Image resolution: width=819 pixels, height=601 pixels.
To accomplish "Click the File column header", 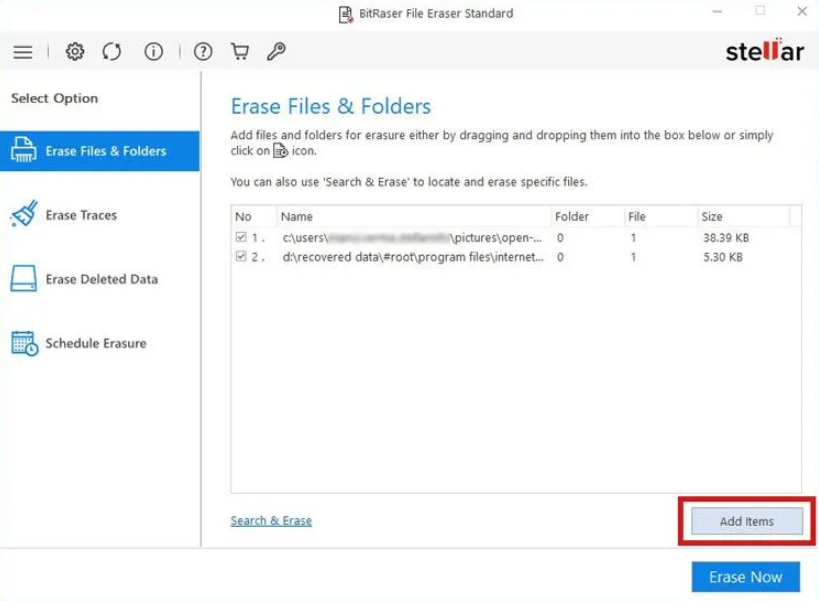I will tap(660, 216).
